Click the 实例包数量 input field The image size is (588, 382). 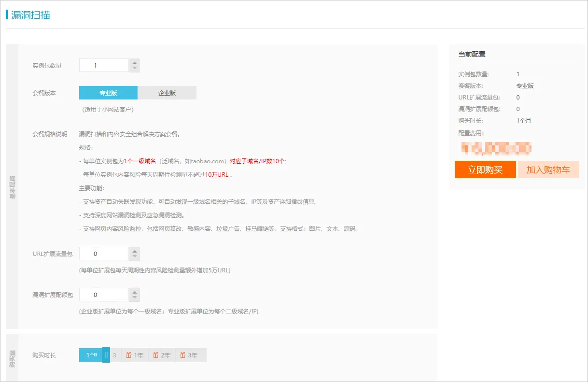coord(104,66)
